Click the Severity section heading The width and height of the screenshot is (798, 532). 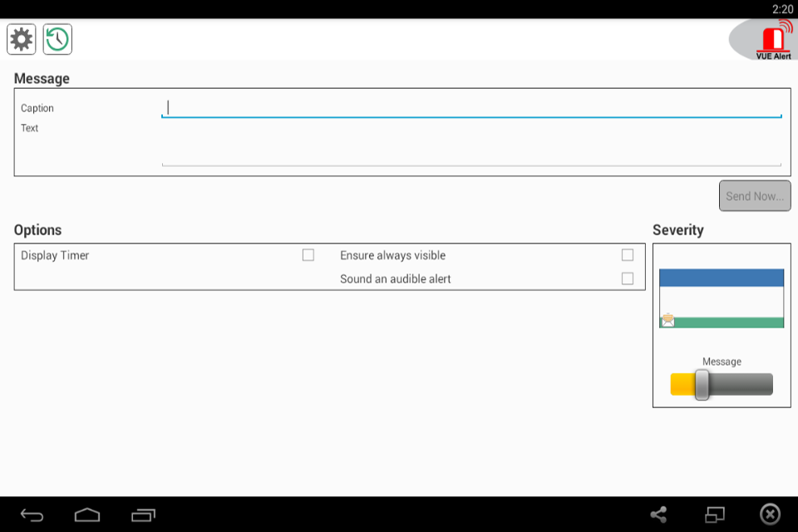tap(678, 230)
